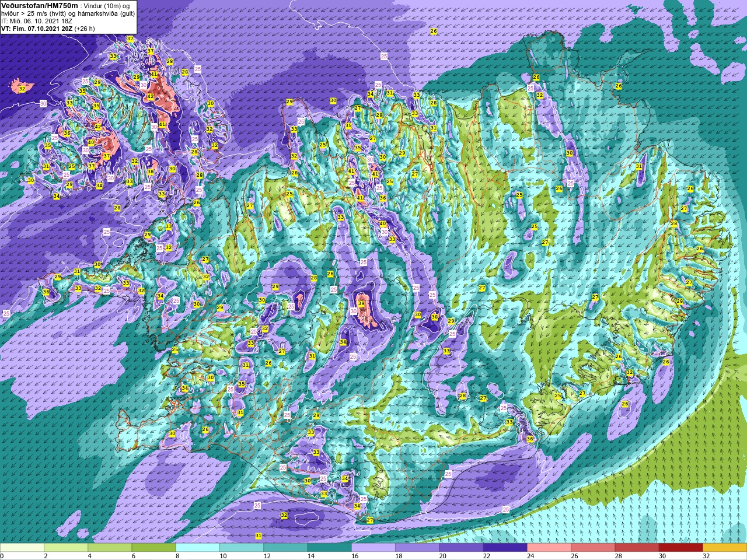Click the 'Veðurstofan/HM750m' map title
This screenshot has height=560, width=747.
[x=40, y=5]
